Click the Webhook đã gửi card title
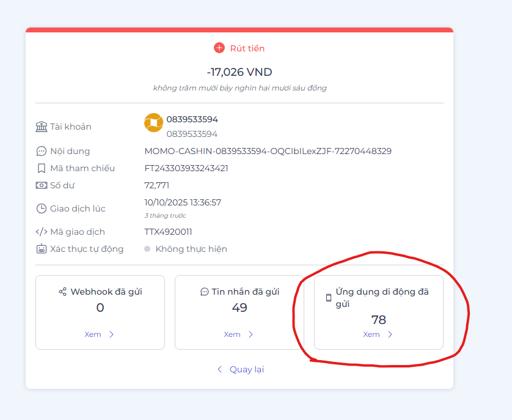 coord(106,292)
